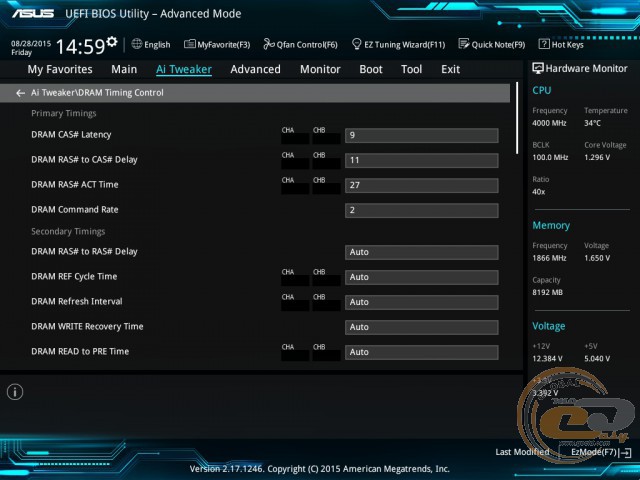Click the back arrow in breadcrumb bar
Image resolution: width=640 pixels, height=480 pixels.
tap(20, 93)
